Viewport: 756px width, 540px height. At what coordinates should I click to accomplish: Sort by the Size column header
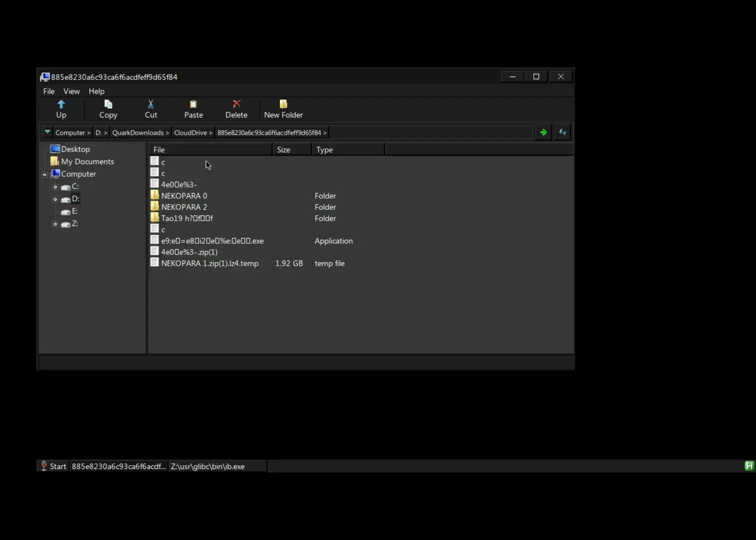[x=292, y=149]
